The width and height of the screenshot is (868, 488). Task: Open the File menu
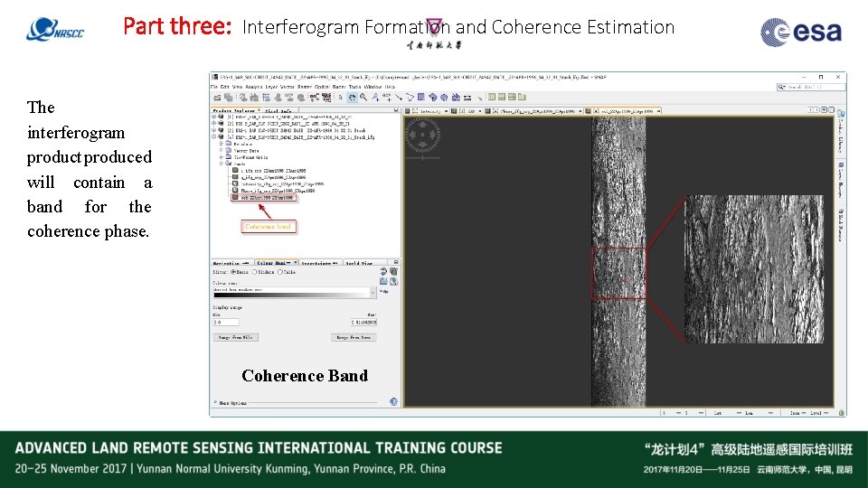[214, 87]
